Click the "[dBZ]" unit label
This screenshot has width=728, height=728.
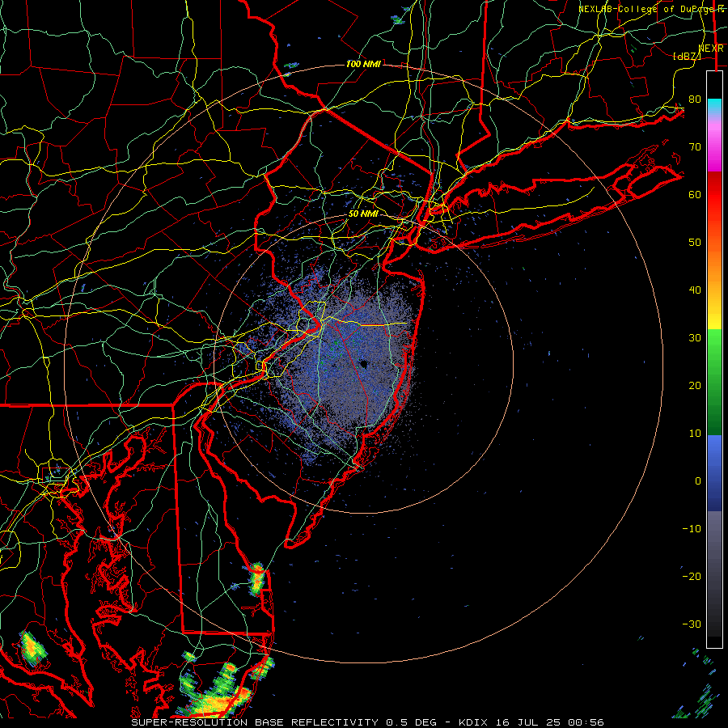click(x=687, y=56)
